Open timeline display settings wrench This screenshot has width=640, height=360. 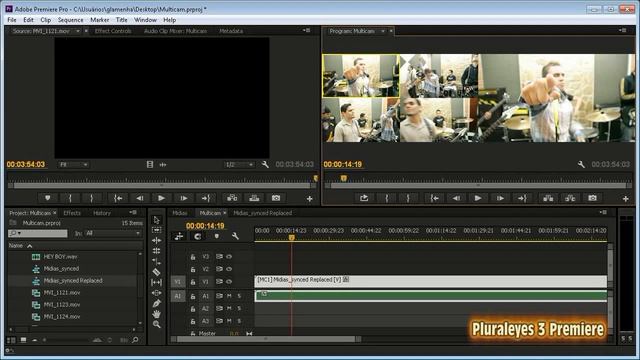coord(235,236)
